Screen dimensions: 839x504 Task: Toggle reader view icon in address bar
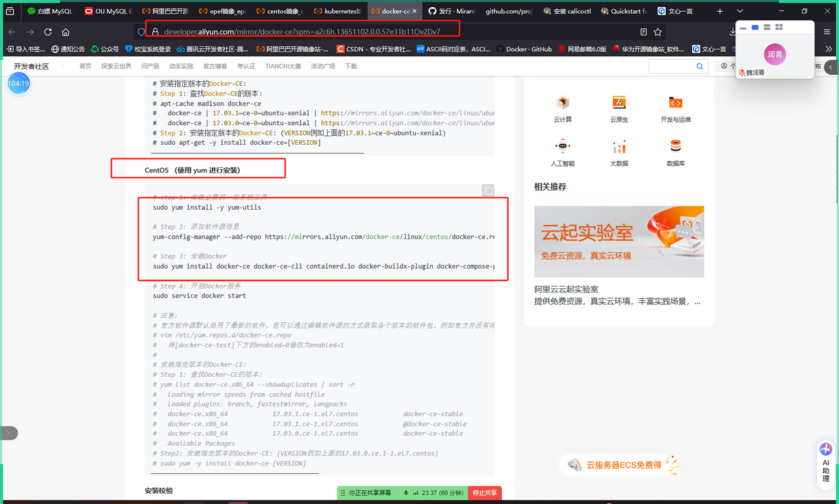(x=643, y=31)
